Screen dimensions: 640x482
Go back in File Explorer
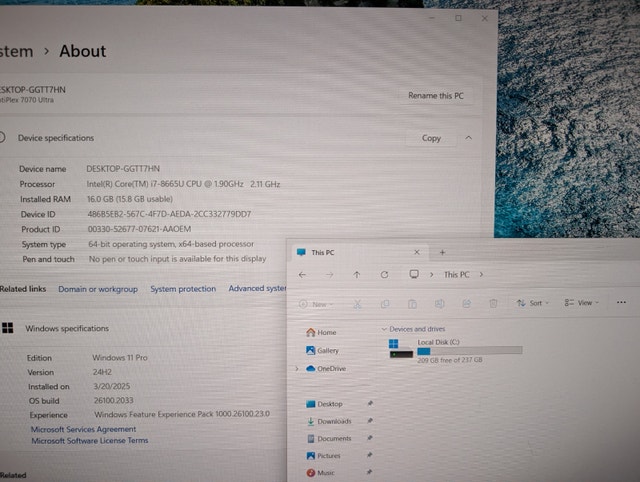302,275
